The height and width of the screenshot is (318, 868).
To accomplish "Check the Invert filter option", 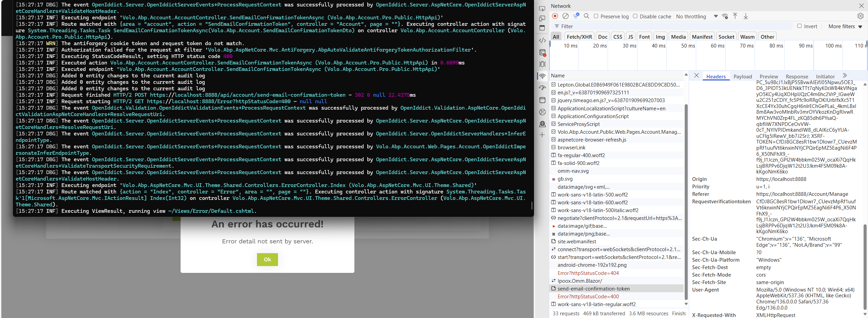I will [799, 26].
